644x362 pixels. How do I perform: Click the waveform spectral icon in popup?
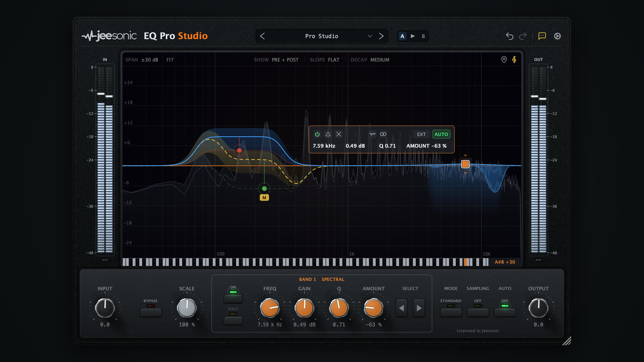[372, 134]
